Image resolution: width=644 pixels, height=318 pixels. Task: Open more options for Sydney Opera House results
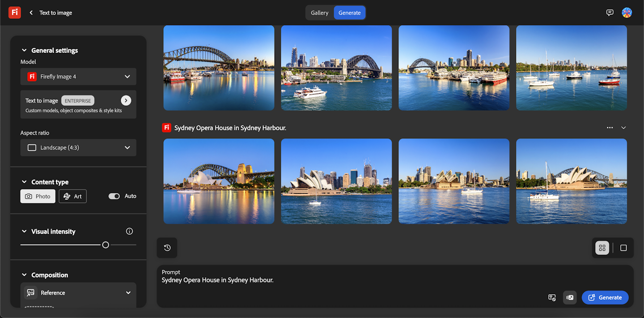coord(610,128)
